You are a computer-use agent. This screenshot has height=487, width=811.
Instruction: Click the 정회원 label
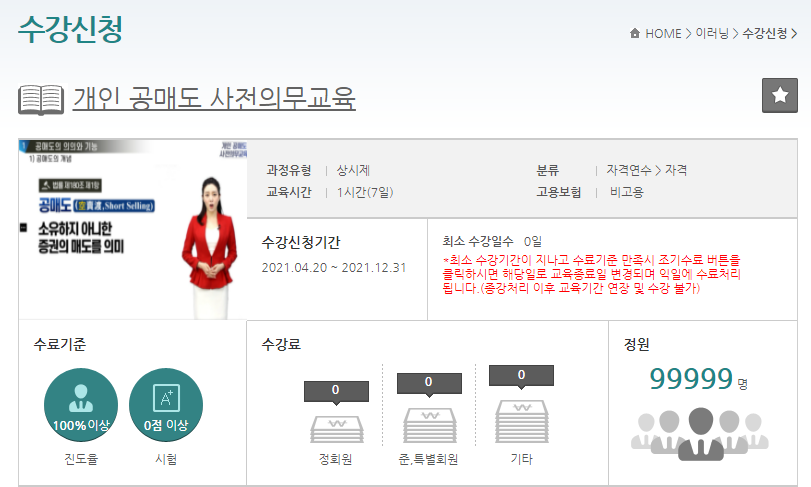pos(336,459)
